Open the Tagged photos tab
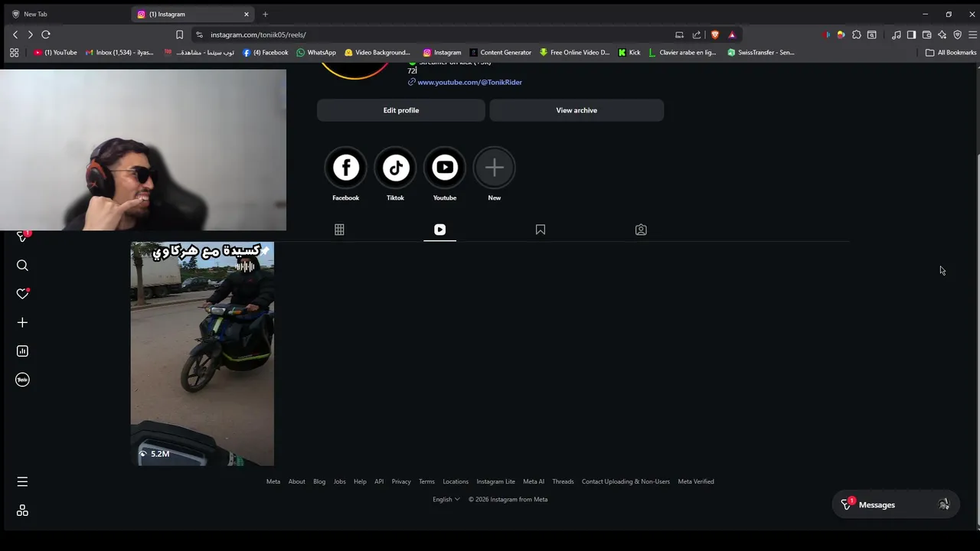 [x=641, y=230]
